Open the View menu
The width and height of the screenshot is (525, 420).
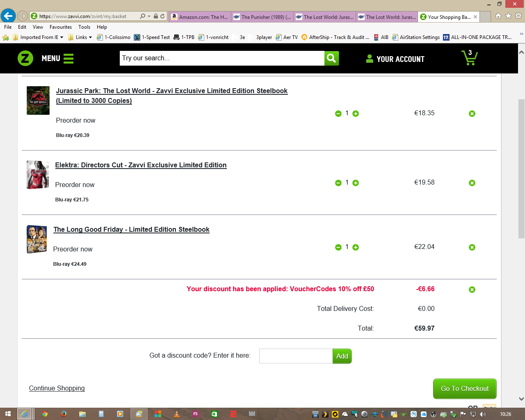pyautogui.click(x=38, y=27)
